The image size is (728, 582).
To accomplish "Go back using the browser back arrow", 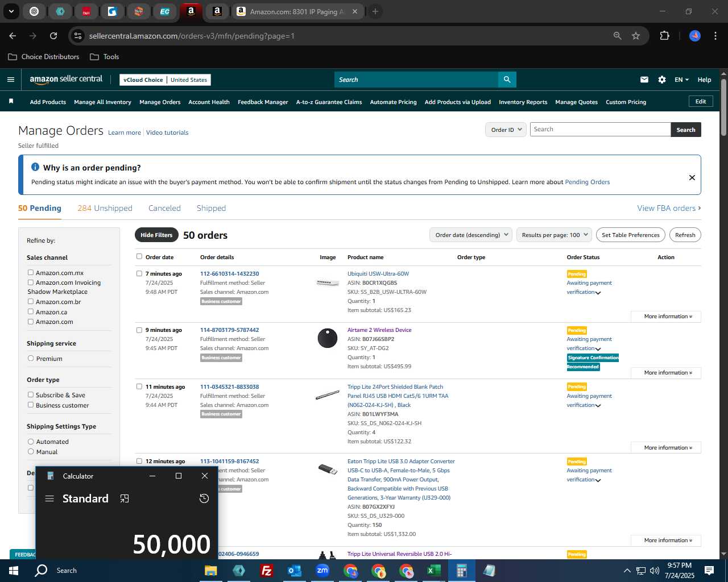I will click(x=13, y=36).
